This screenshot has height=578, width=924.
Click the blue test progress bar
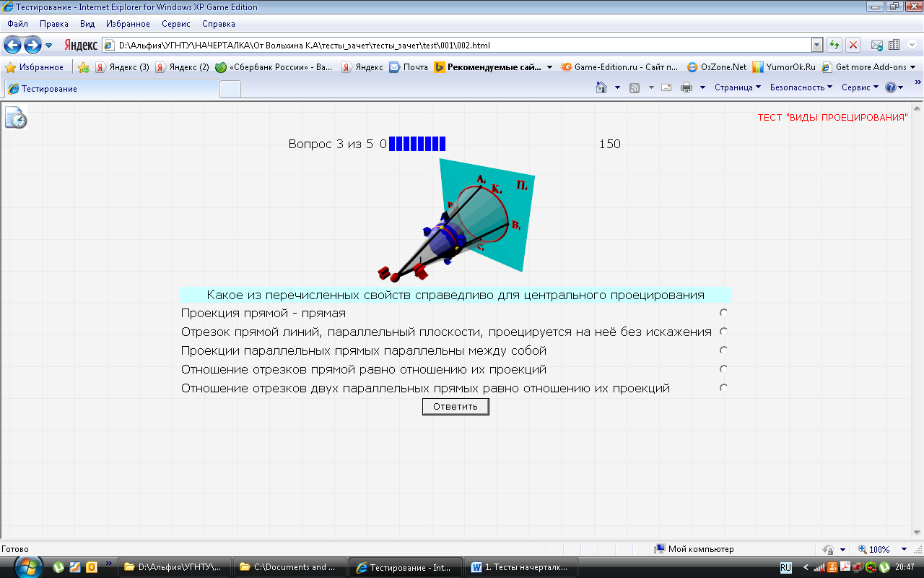click(417, 144)
